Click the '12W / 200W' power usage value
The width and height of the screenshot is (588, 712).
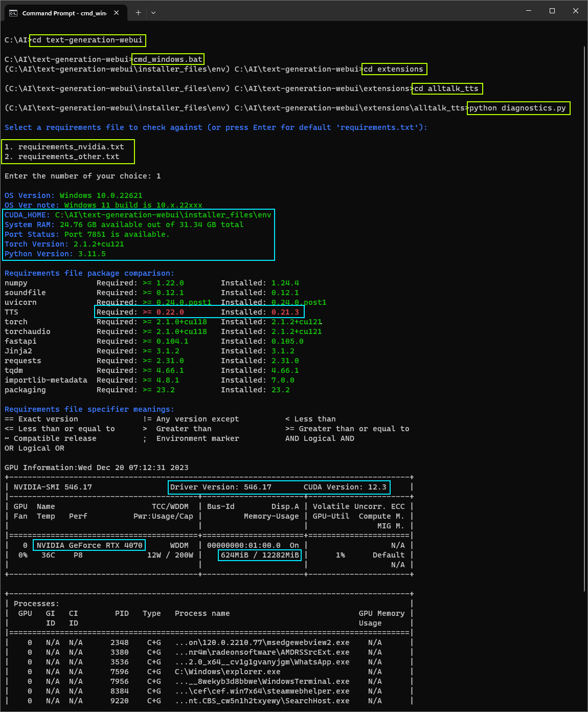pyautogui.click(x=170, y=555)
